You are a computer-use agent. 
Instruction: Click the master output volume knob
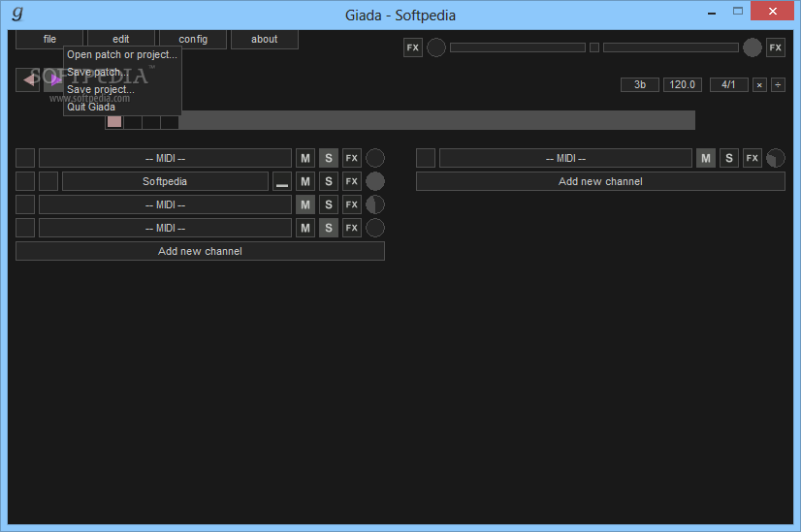[x=753, y=47]
